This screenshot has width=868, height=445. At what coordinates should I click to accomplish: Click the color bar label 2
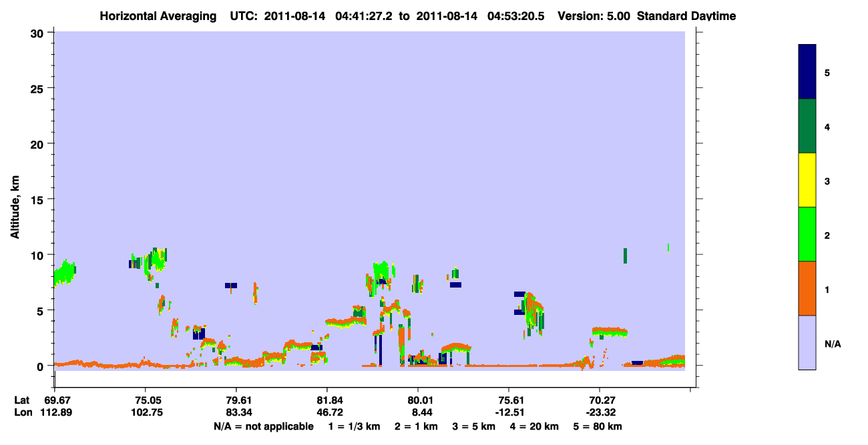(x=827, y=234)
